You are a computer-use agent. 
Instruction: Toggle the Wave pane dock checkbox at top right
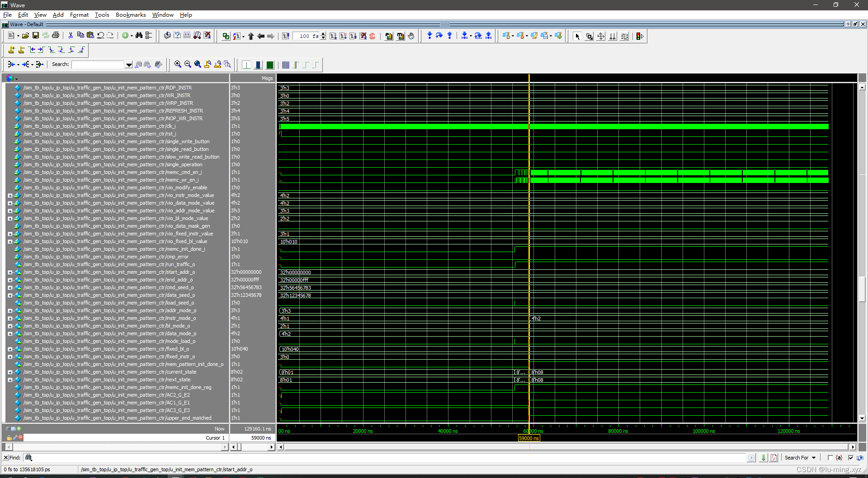[x=855, y=24]
